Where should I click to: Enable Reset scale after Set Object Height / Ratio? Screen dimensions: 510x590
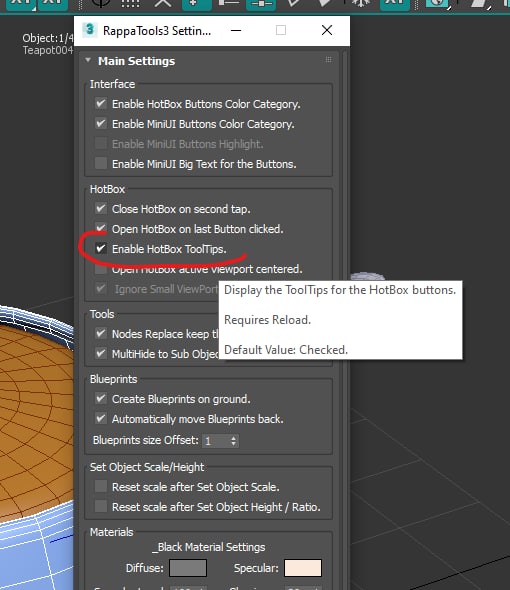click(101, 506)
